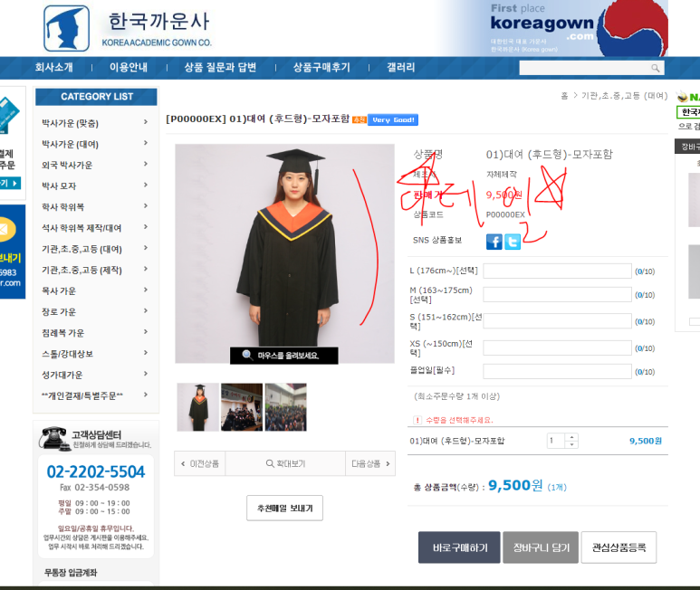Click product code P00000EX text
The height and width of the screenshot is (590, 700).
point(505,214)
